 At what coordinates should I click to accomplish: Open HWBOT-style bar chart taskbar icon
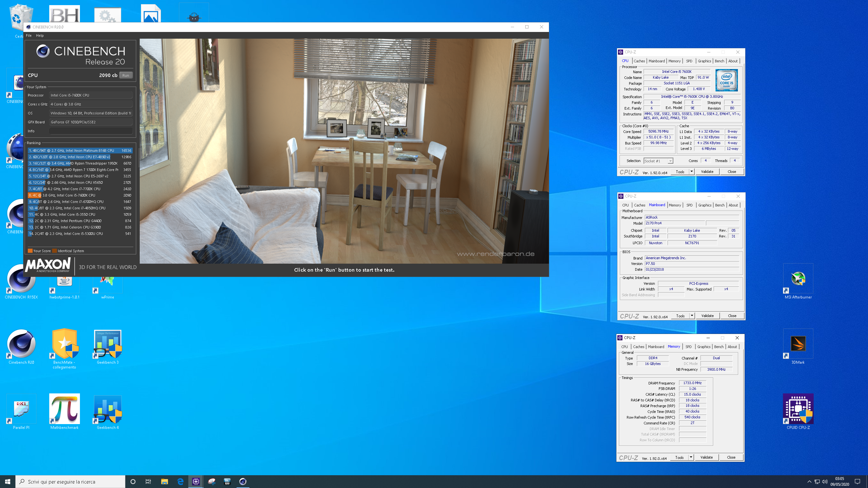pos(227,482)
